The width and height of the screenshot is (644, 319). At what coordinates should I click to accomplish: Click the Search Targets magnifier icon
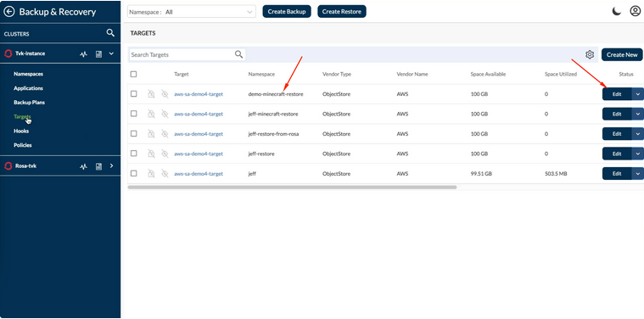(238, 54)
